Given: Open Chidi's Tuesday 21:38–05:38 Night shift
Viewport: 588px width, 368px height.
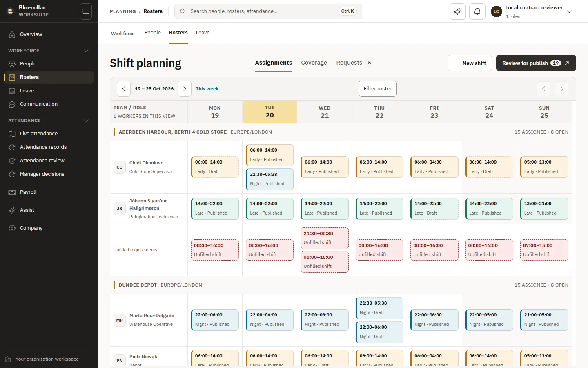Looking at the screenshot, I should coord(269,179).
